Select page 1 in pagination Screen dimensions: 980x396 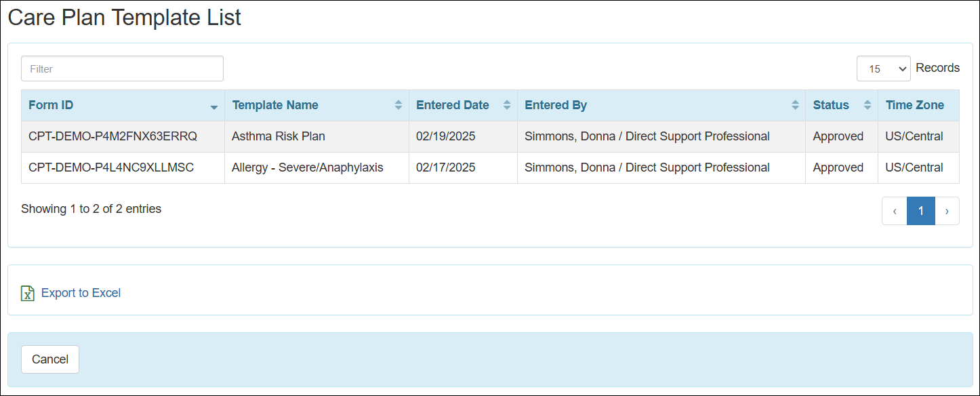point(921,211)
